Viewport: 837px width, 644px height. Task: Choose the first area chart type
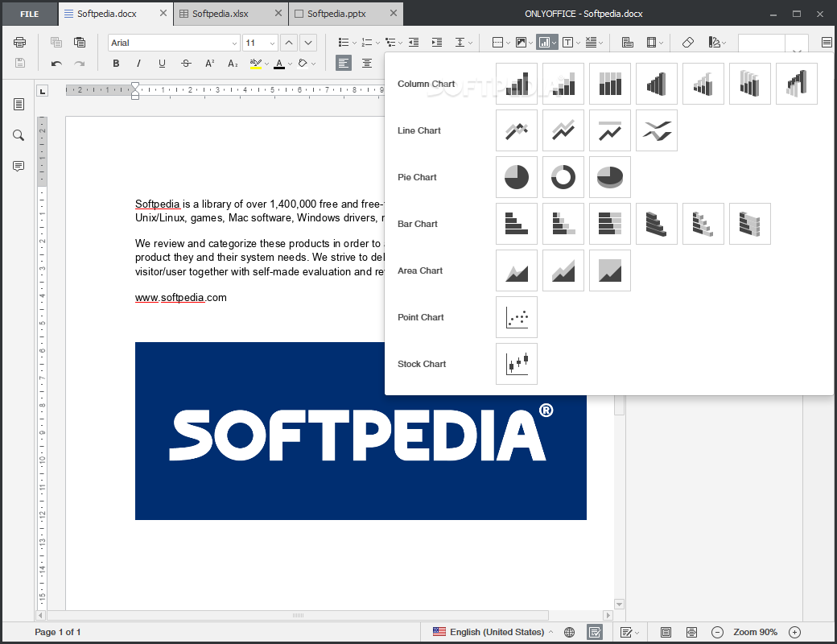517,270
